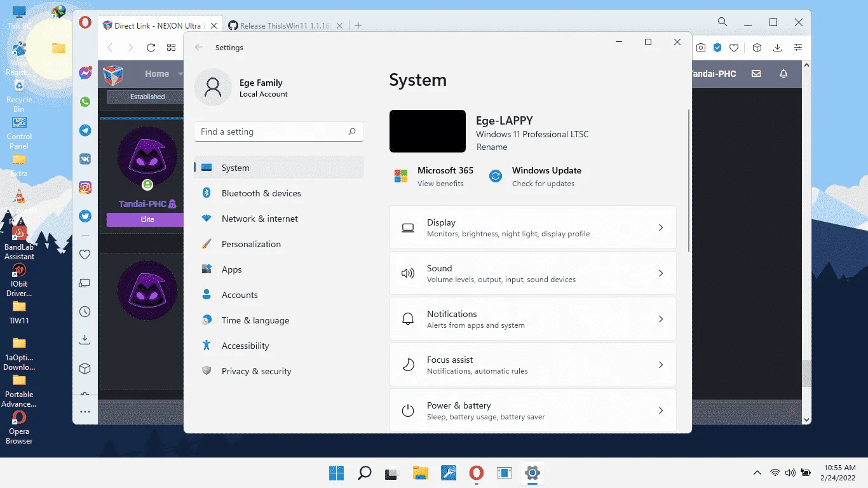Open taskbar Search
Viewport: 868px width, 488px height.
tap(364, 473)
